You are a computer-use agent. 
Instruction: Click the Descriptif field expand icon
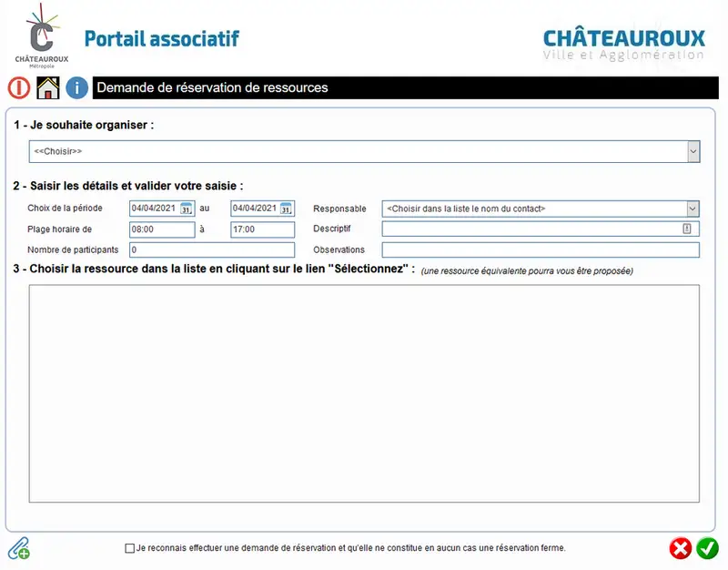click(x=687, y=229)
